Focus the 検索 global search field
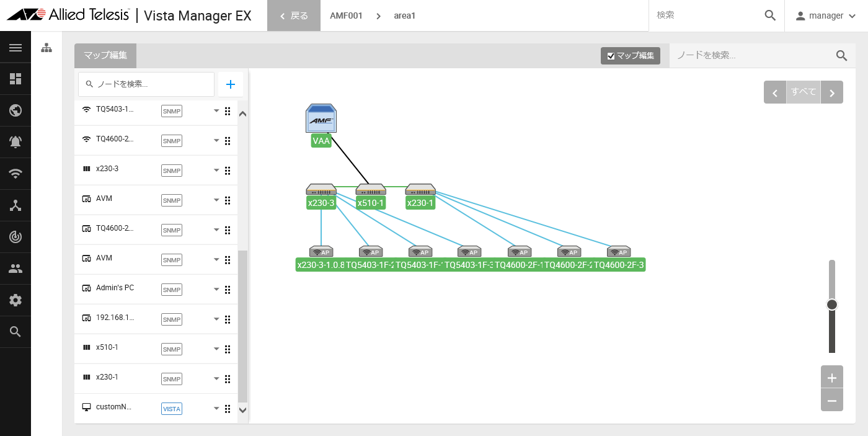868x436 pixels. tap(706, 16)
